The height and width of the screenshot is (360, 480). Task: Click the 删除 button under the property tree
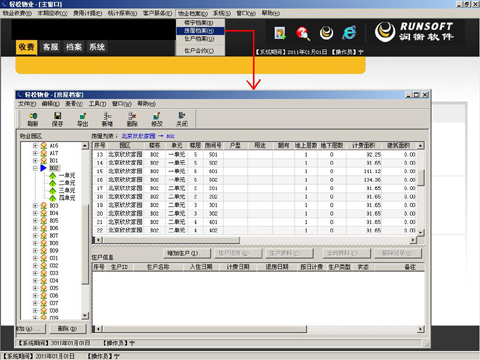coord(68,329)
